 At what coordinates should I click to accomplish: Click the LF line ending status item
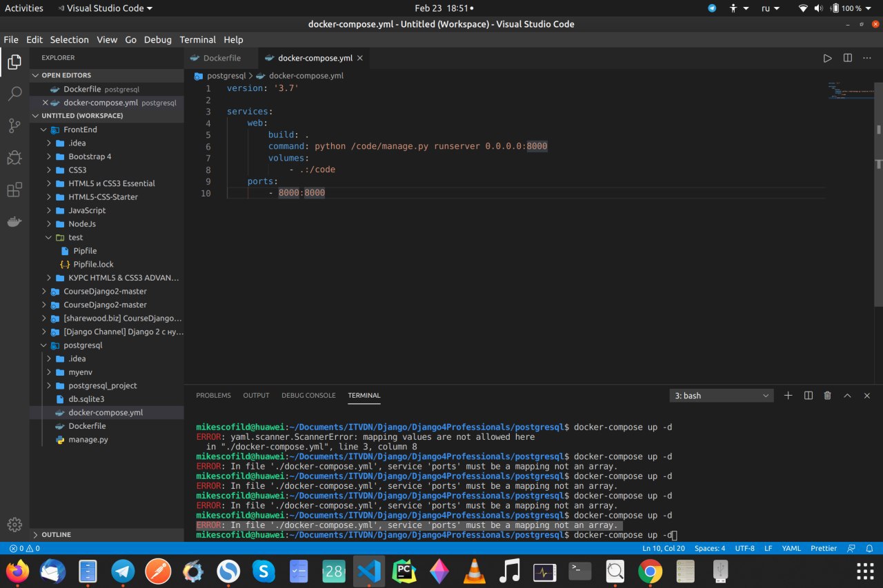click(x=768, y=549)
